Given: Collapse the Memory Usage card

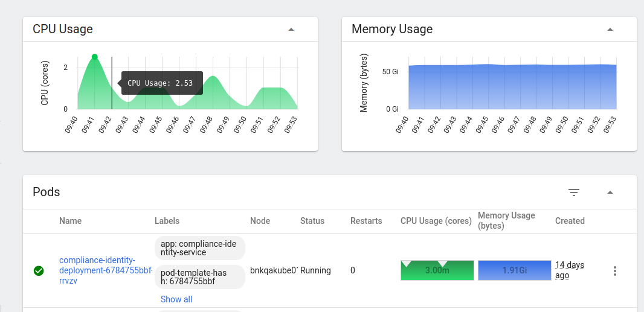Looking at the screenshot, I should (x=610, y=29).
